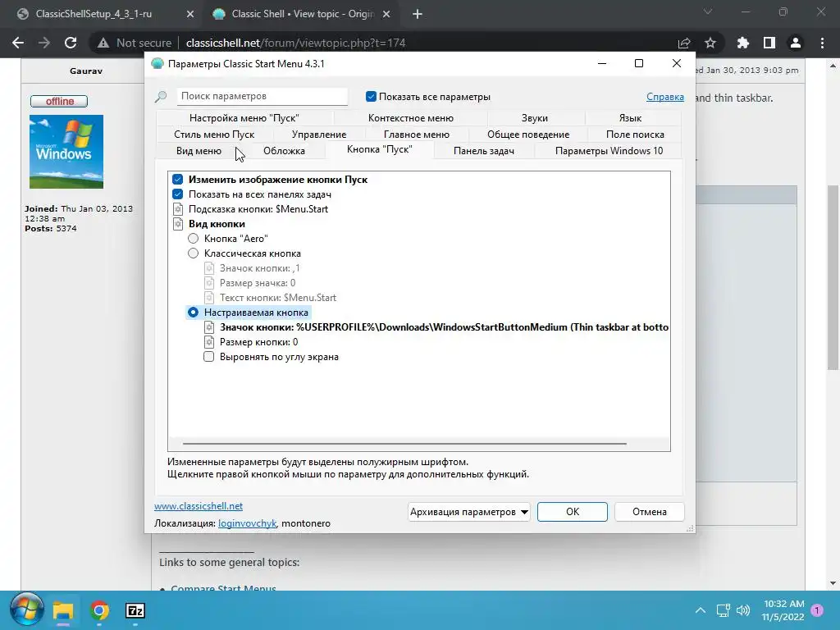Click the Отмена button
Image resolution: width=840 pixels, height=630 pixels.
tap(650, 512)
